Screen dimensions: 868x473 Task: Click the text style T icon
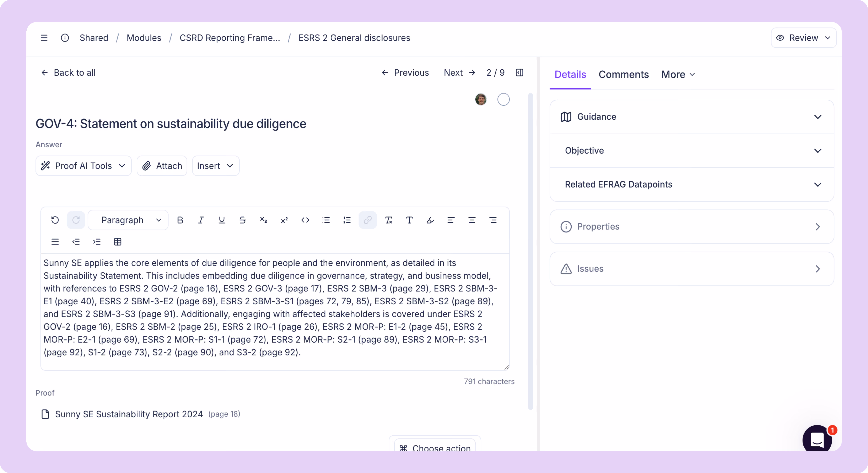tap(409, 220)
